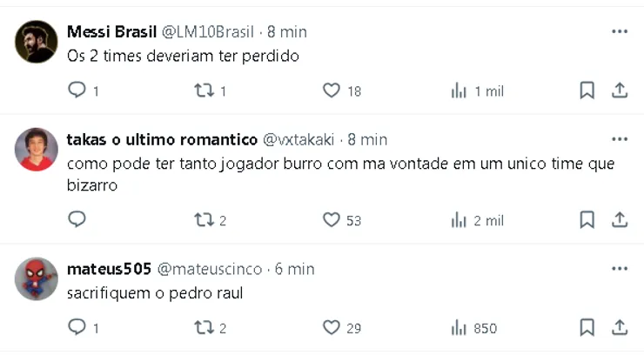This screenshot has width=644, height=362.
Task: Bookmark the sacrifiquem o pedro raul tweet
Action: (x=587, y=327)
